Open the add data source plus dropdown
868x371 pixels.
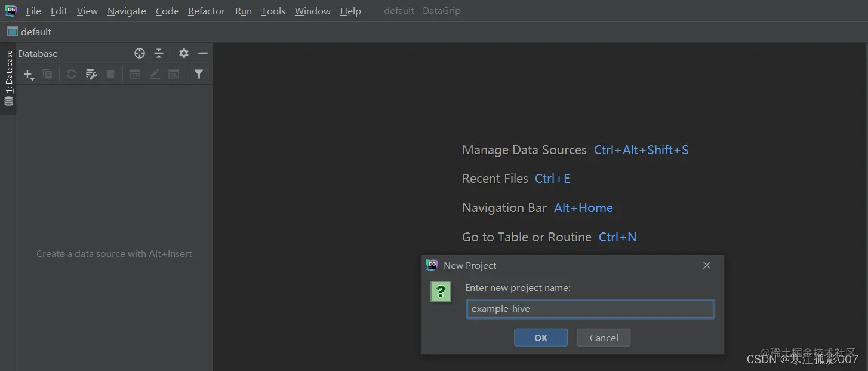(28, 75)
